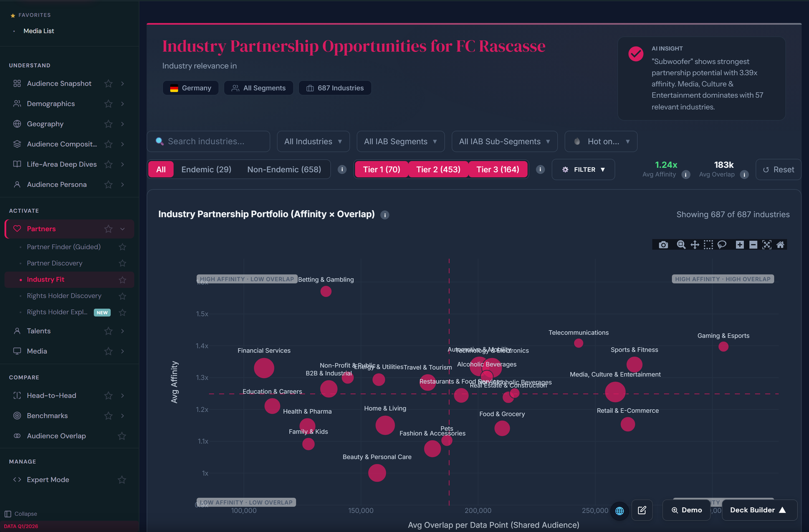This screenshot has height=532, width=809.
Task: Select the box select tool
Action: (708, 245)
